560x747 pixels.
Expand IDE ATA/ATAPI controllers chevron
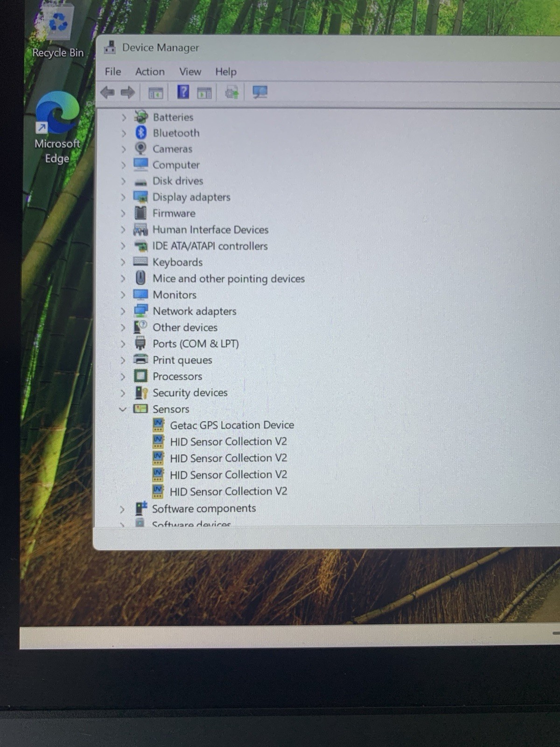pos(123,246)
